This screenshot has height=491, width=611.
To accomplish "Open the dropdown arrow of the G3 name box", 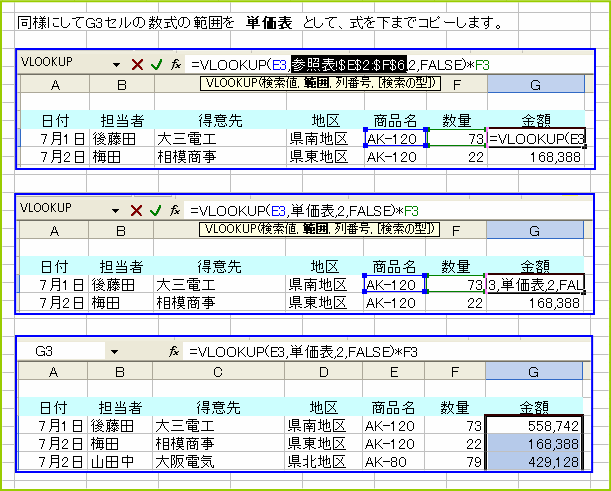I will tap(114, 352).
